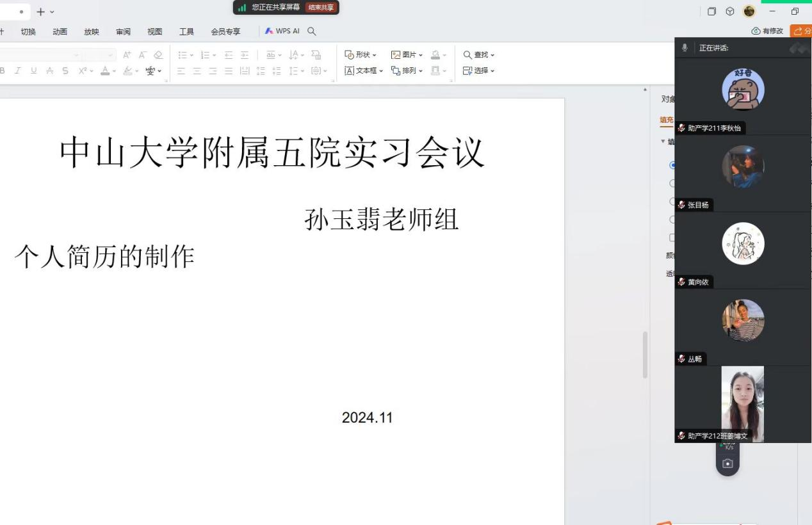Open the user account avatar
The image size is (812, 525).
(x=749, y=12)
